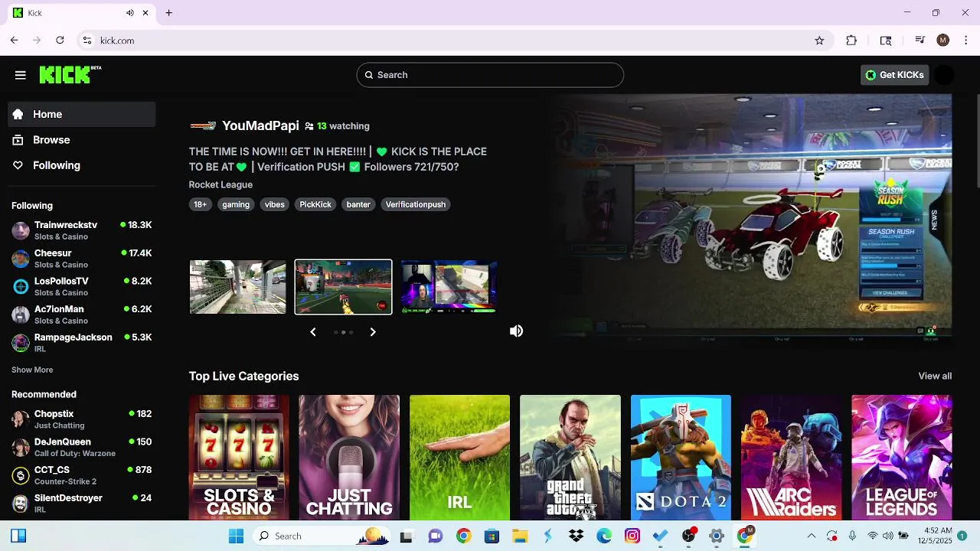Open Microsoft Edge from taskbar

click(604, 536)
